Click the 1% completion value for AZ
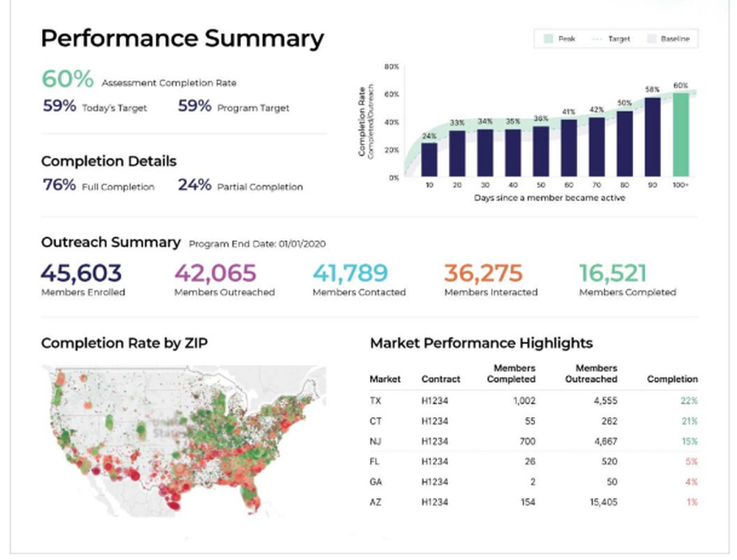737x560 pixels. (x=692, y=503)
